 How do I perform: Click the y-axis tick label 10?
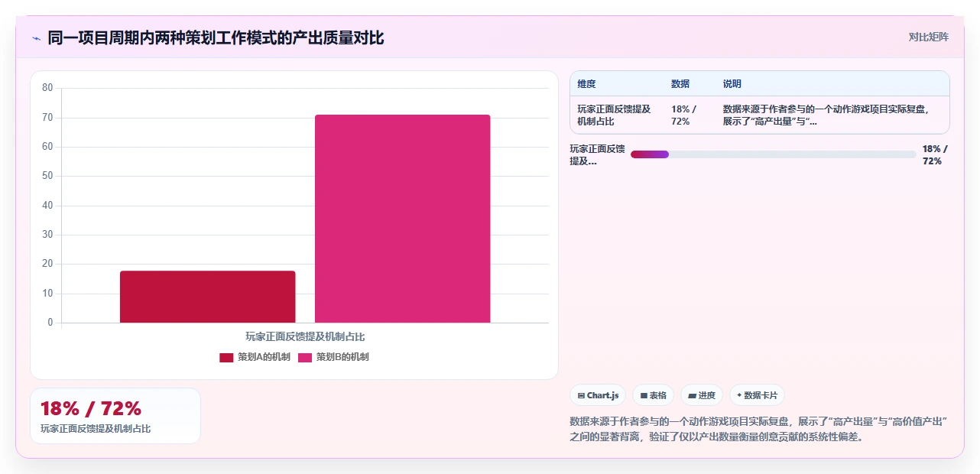(47, 294)
